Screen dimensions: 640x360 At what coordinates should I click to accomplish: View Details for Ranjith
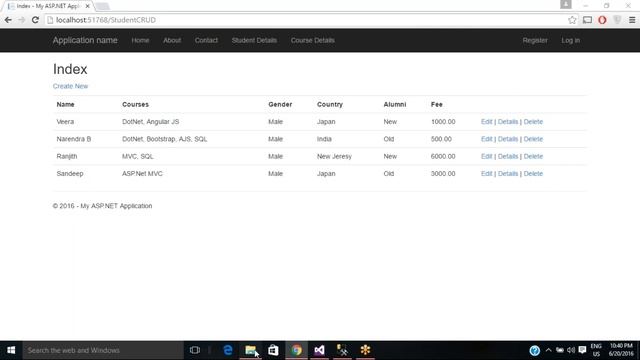[x=508, y=156]
